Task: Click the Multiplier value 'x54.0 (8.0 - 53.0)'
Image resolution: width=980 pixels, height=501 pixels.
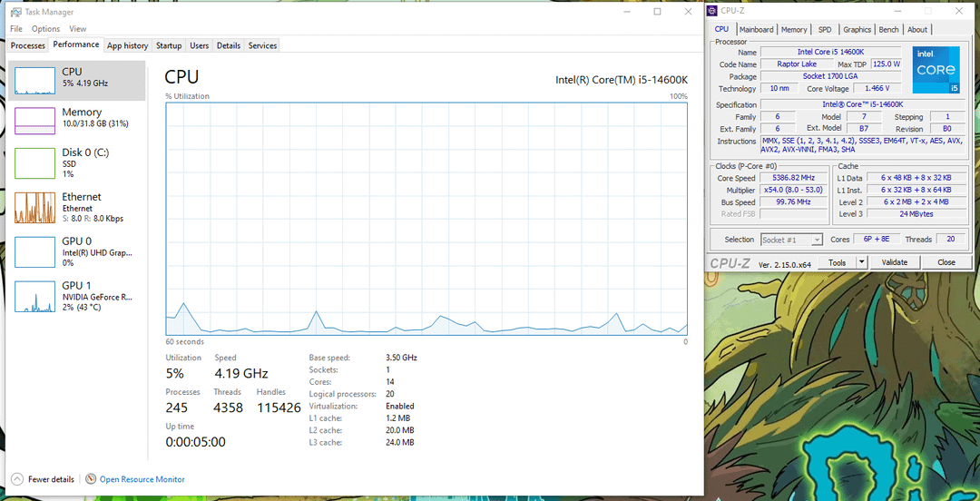Action: [x=794, y=190]
